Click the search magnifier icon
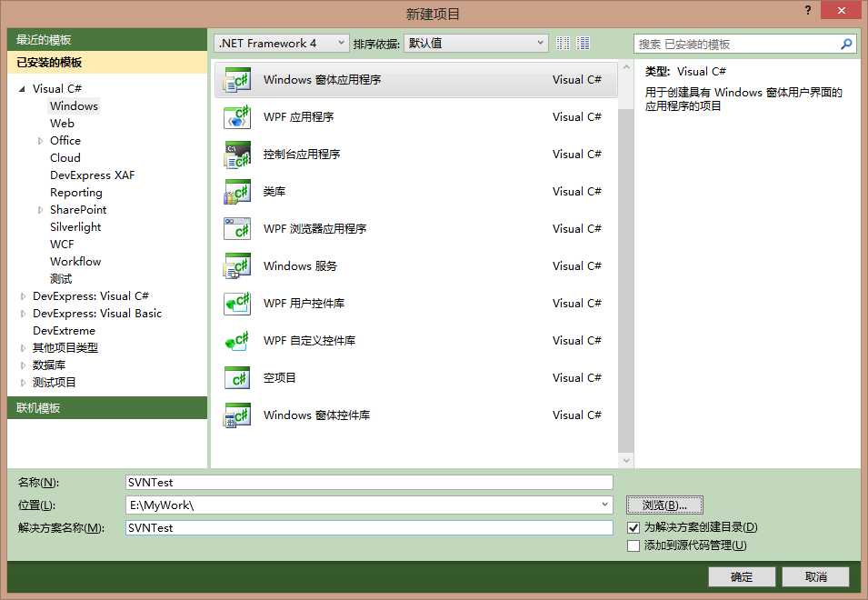Viewport: 868px width, 600px height. click(845, 43)
